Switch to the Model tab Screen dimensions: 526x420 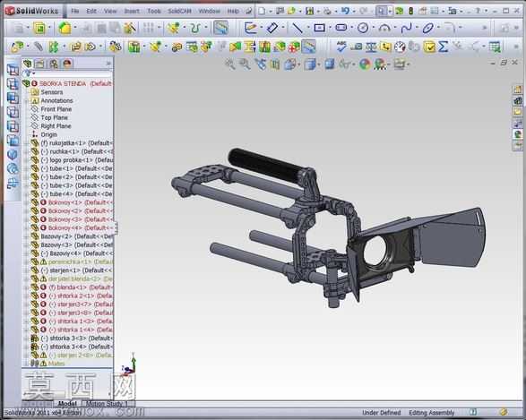pos(66,404)
